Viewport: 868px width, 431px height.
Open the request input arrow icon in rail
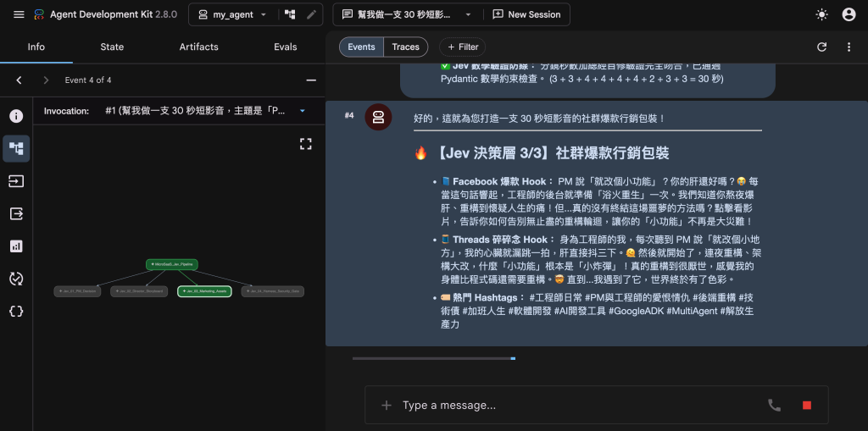16,181
